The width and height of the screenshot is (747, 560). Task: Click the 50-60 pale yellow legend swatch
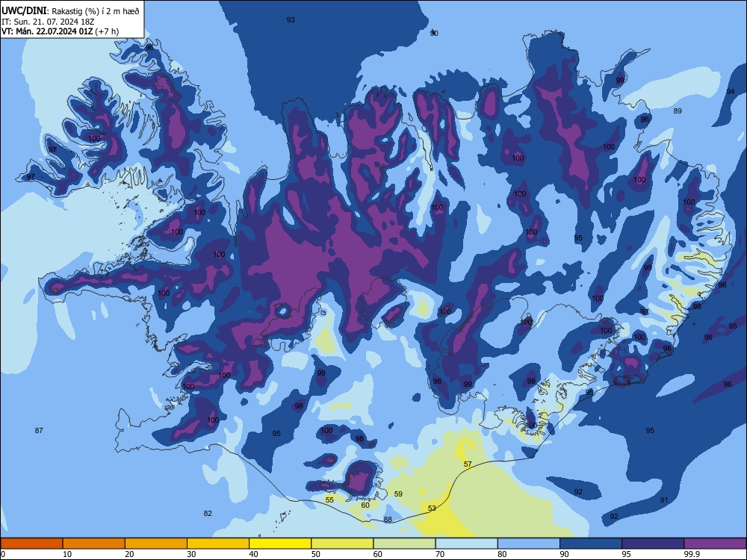click(342, 544)
